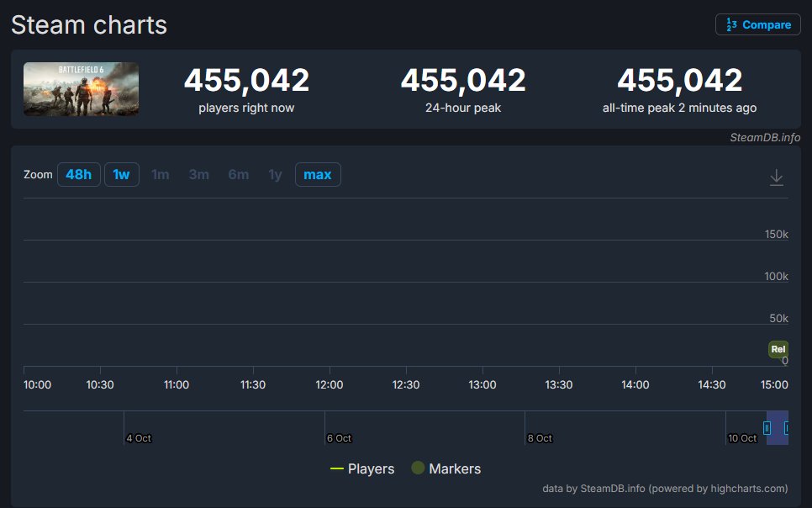Viewport: 812px width, 508px height.
Task: Select the 1m zoom range
Action: pos(161,174)
